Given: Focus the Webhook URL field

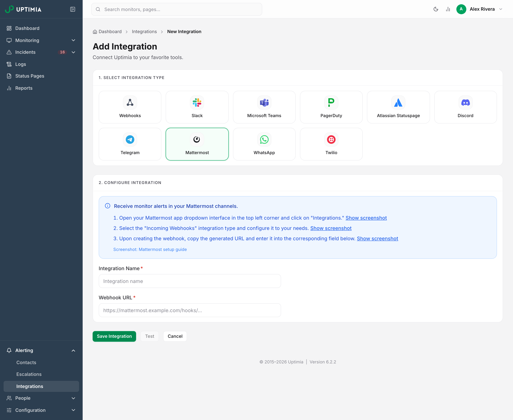Looking at the screenshot, I should tap(190, 310).
